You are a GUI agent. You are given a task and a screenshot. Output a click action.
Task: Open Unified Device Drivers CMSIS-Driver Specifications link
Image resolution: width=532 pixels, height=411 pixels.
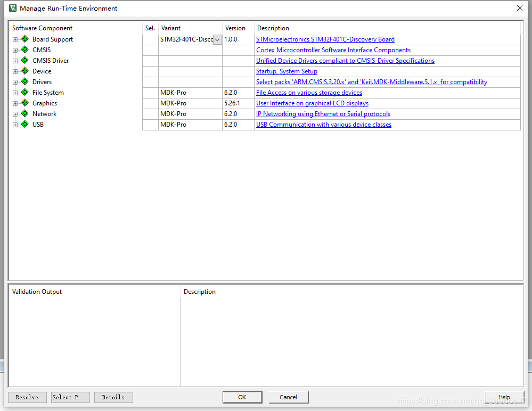pos(345,61)
